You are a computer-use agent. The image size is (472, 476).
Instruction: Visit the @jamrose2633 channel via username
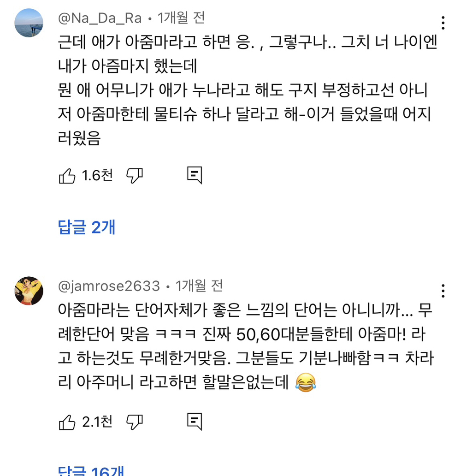coord(109,286)
